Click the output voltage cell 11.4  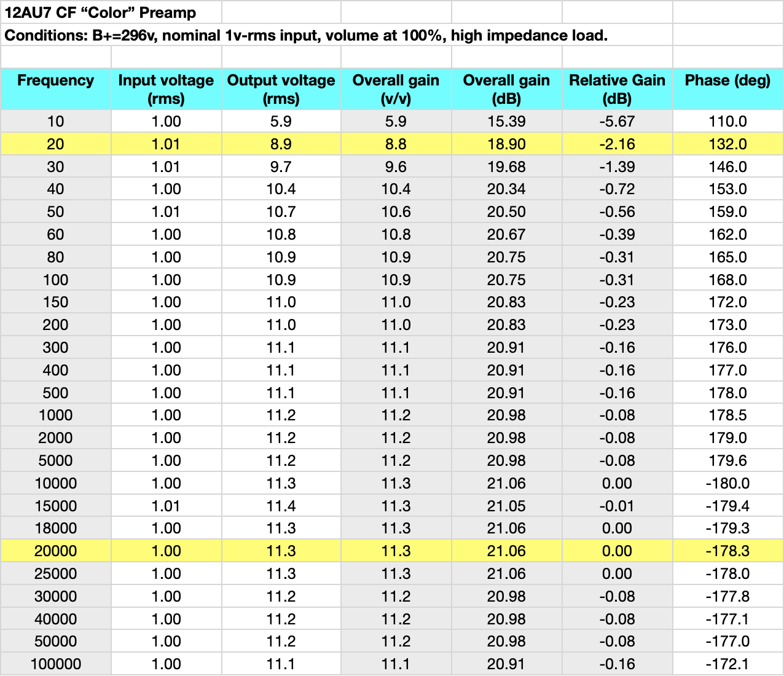tap(281, 506)
